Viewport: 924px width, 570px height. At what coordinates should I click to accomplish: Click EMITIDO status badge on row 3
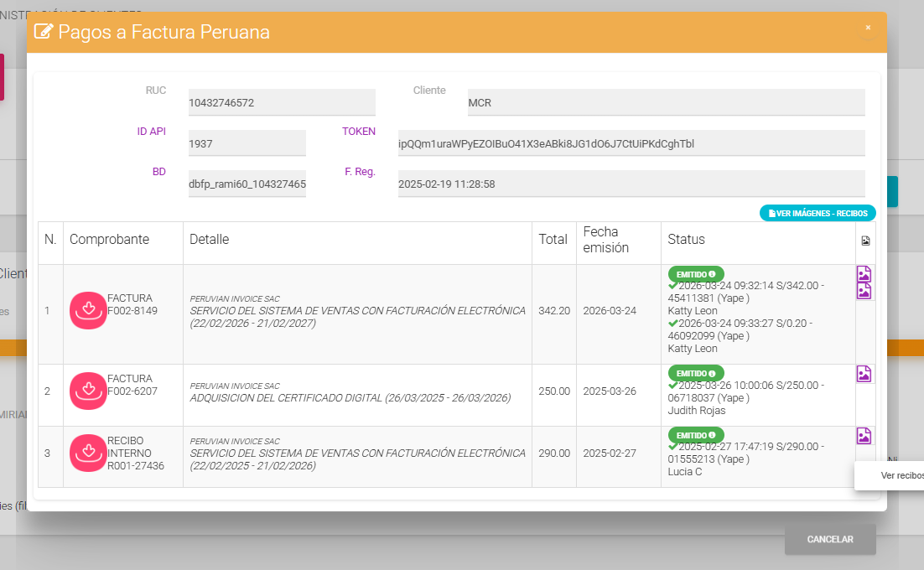(x=696, y=435)
